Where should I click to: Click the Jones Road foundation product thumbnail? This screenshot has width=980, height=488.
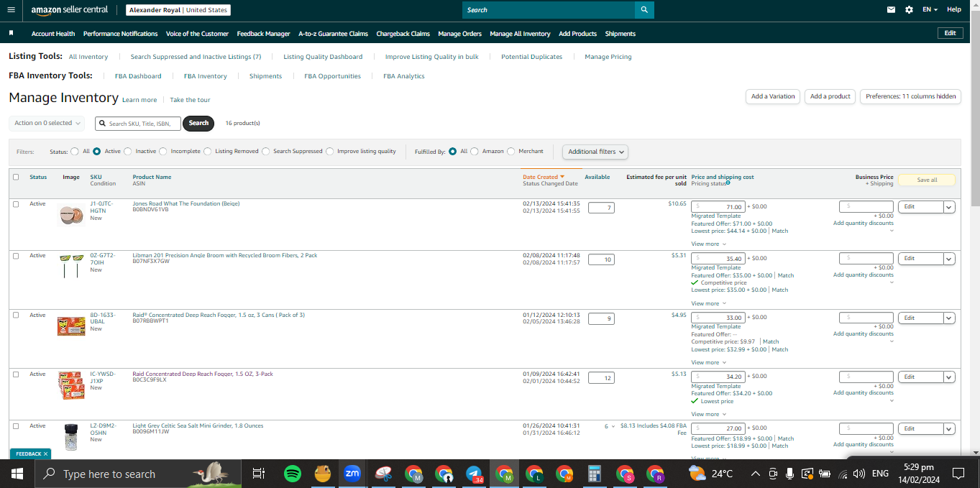pyautogui.click(x=71, y=214)
